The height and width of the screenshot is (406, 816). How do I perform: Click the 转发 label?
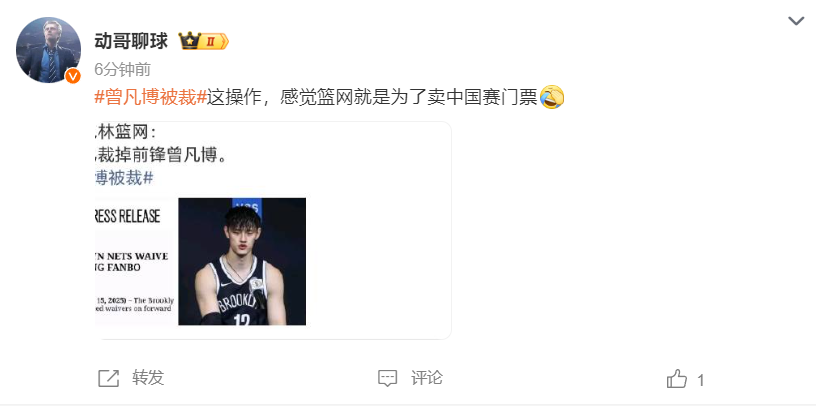[x=148, y=377]
